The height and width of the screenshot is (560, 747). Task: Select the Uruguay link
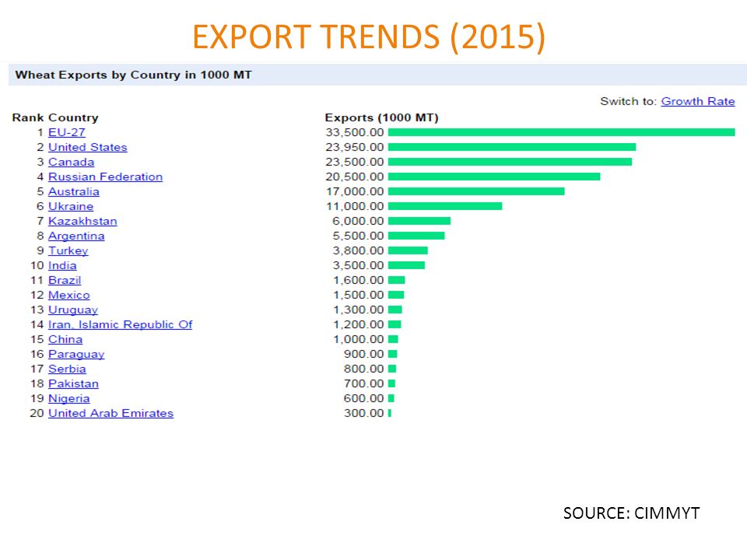coord(73,310)
